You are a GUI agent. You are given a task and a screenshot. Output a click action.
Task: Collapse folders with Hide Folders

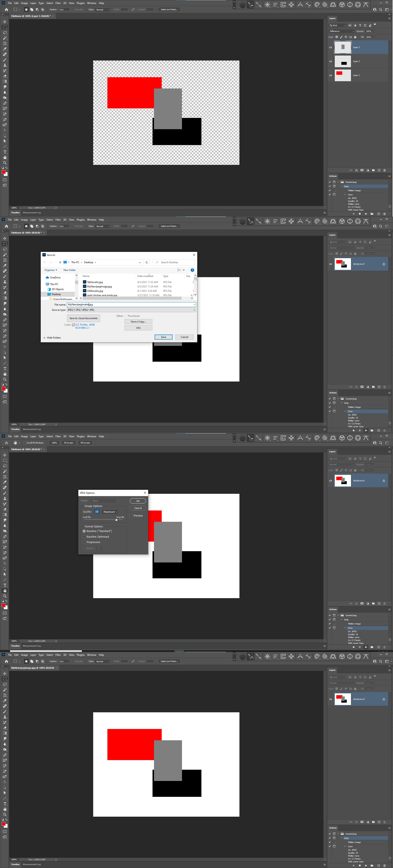click(52, 338)
